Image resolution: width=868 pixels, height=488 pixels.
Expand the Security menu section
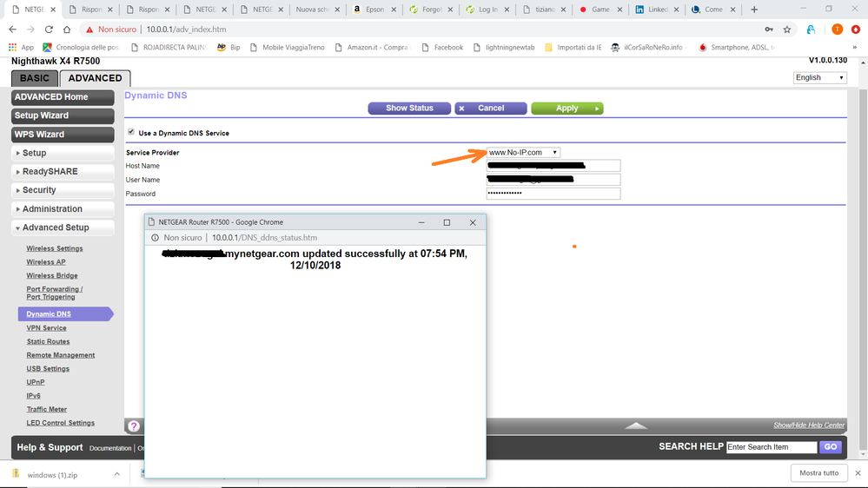point(63,190)
